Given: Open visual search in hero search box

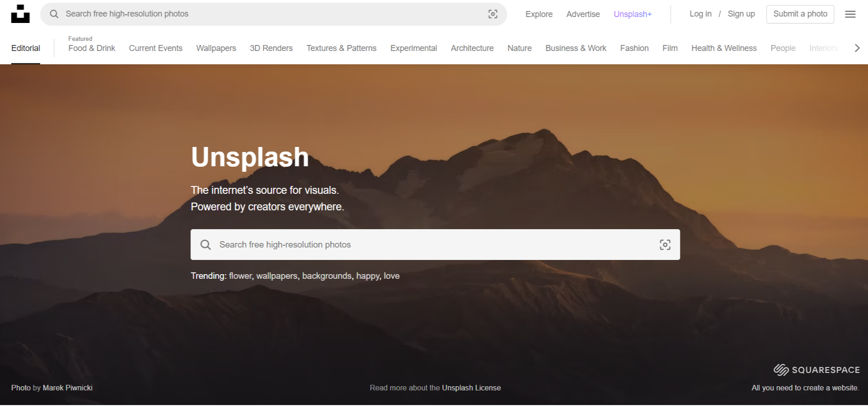Looking at the screenshot, I should [x=665, y=245].
